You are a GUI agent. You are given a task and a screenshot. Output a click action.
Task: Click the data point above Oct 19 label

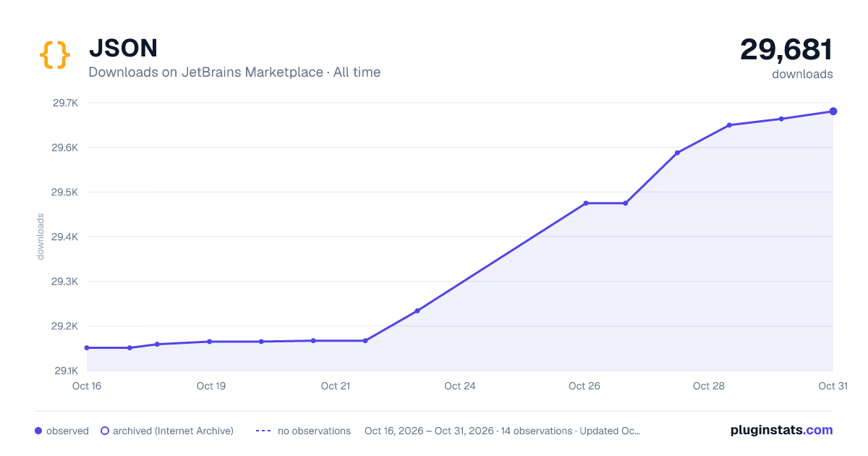coord(210,342)
